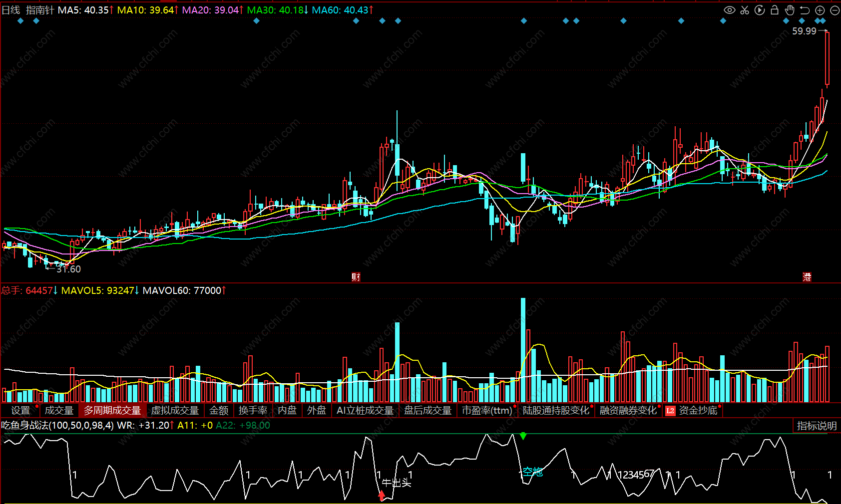Start the chart replay playback icon
841x504 pixels.
coord(760,10)
